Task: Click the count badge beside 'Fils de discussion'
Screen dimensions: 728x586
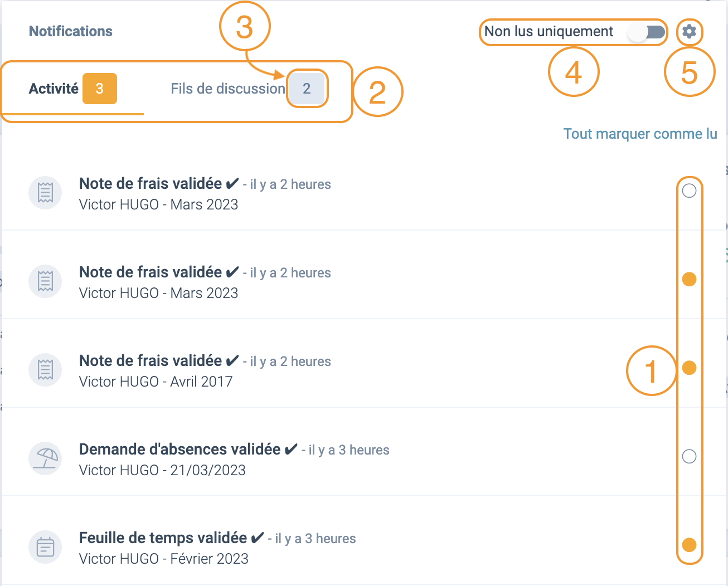Action: pos(307,89)
